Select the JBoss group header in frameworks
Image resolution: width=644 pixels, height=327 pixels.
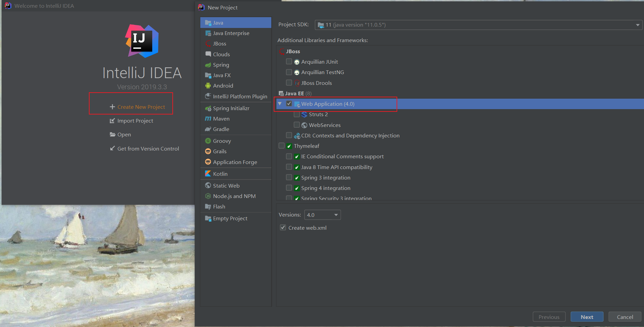pyautogui.click(x=293, y=52)
